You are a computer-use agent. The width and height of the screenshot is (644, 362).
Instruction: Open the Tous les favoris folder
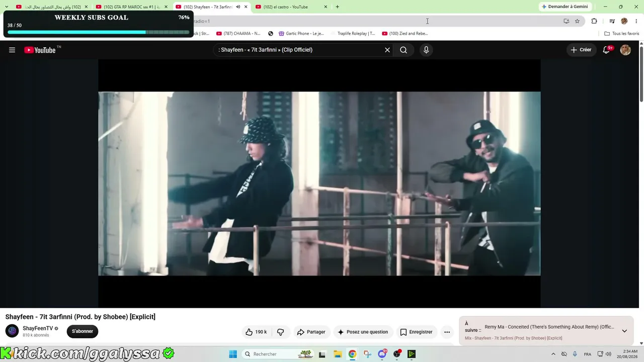tap(622, 34)
